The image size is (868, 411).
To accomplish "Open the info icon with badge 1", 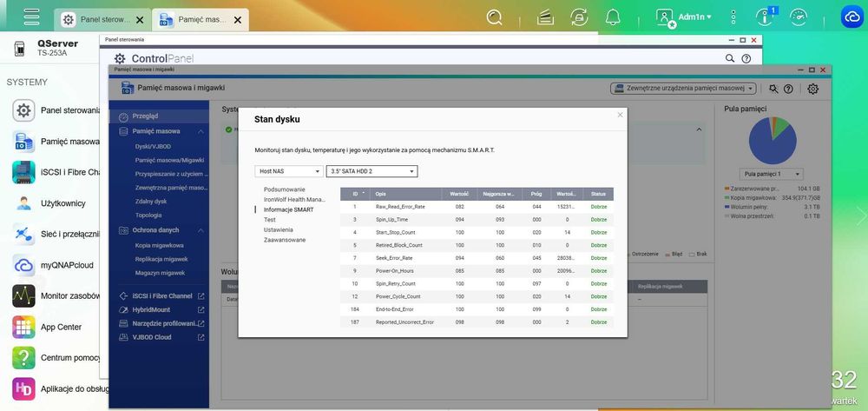I will point(766,17).
